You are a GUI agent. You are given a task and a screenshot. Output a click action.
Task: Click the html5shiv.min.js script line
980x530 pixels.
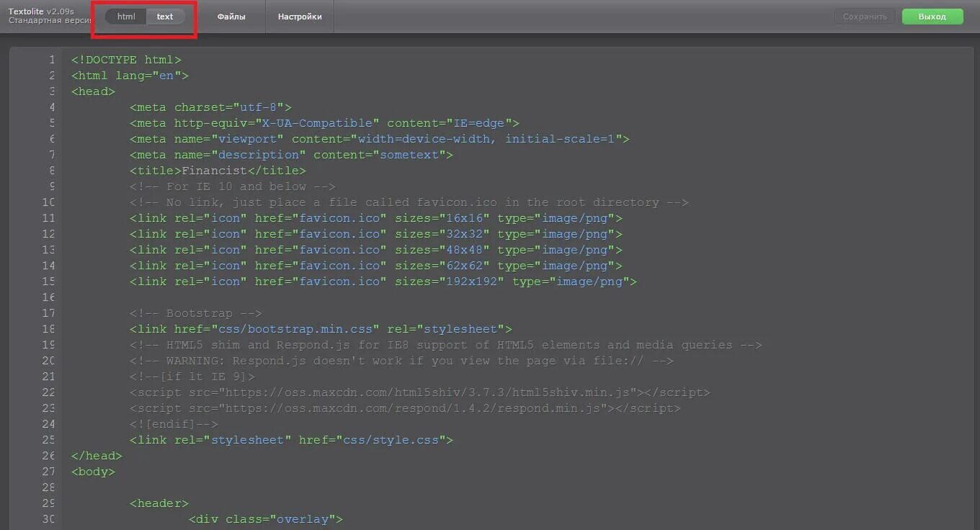(420, 392)
